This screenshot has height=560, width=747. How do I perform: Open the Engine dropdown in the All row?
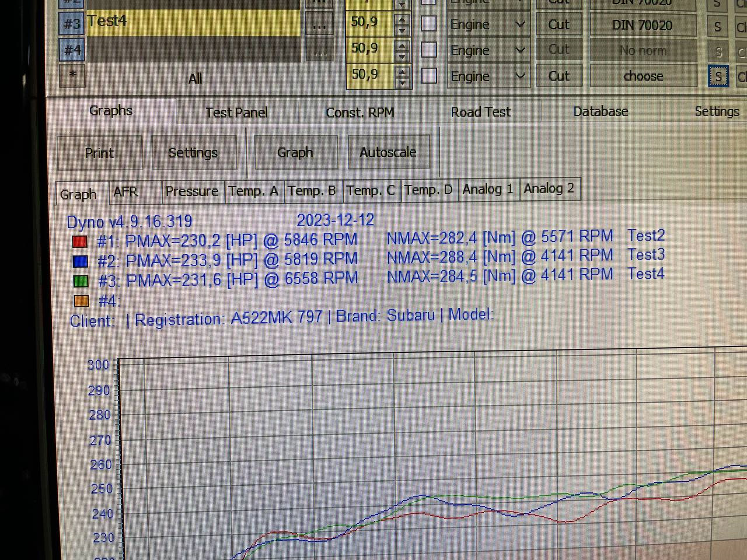coord(488,76)
